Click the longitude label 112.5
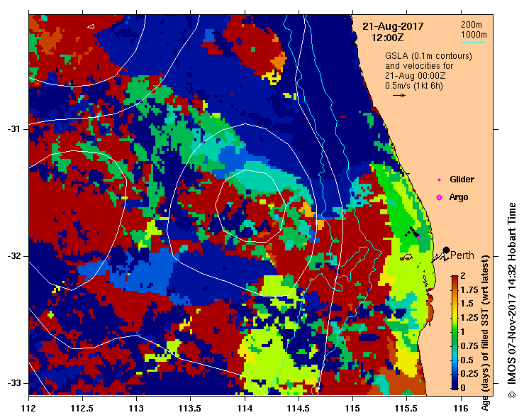This screenshot has width=524, height=420. click(82, 409)
